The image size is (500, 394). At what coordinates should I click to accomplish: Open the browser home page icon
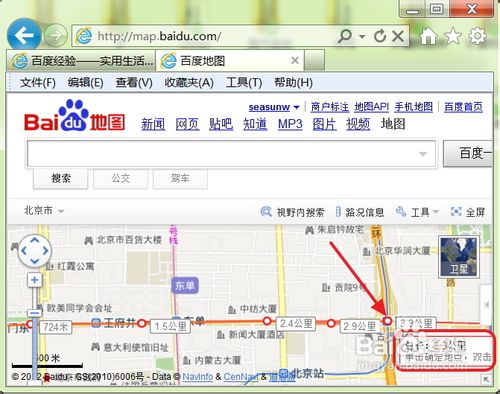click(x=428, y=36)
